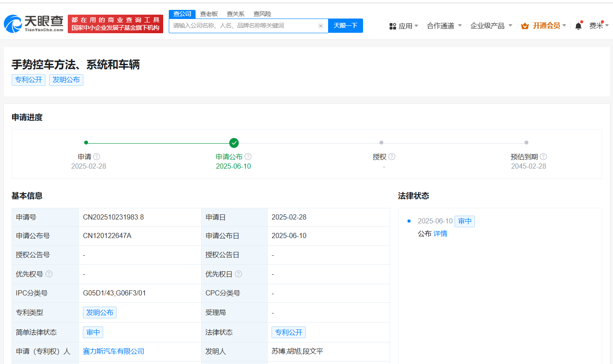This screenshot has width=613, height=364.
Task: Click the green 申请公布 progress checkmark
Action: (234, 143)
